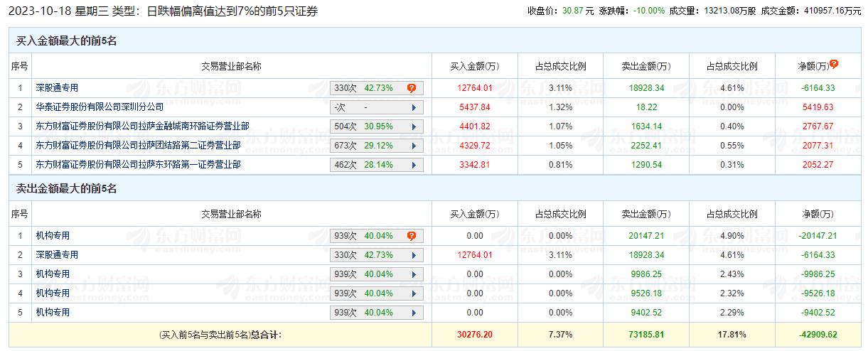Screen dimensions: 868x351
Task: Open 东方财富证券拉萨团结路第二证券营业部 link
Action: pyautogui.click(x=138, y=146)
